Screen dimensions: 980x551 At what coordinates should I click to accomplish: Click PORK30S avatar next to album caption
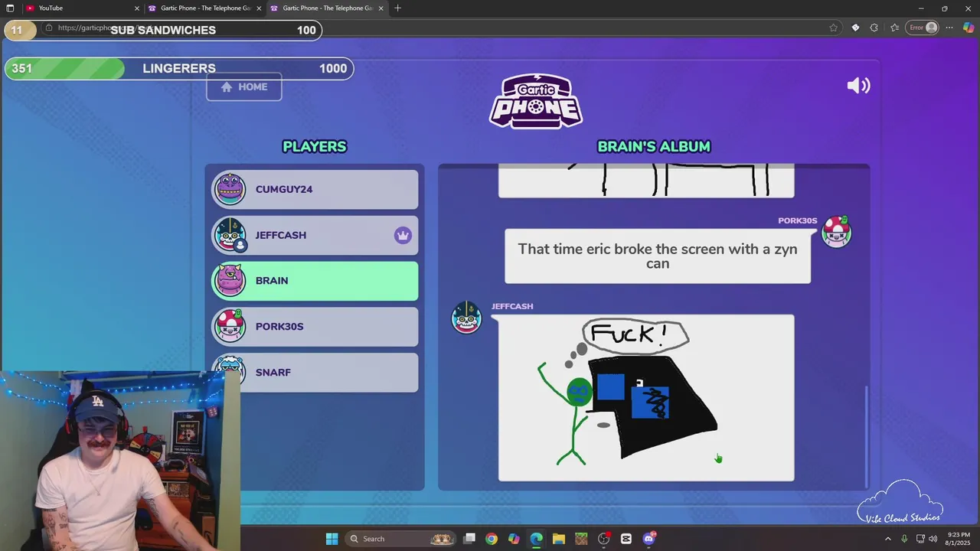tap(836, 232)
